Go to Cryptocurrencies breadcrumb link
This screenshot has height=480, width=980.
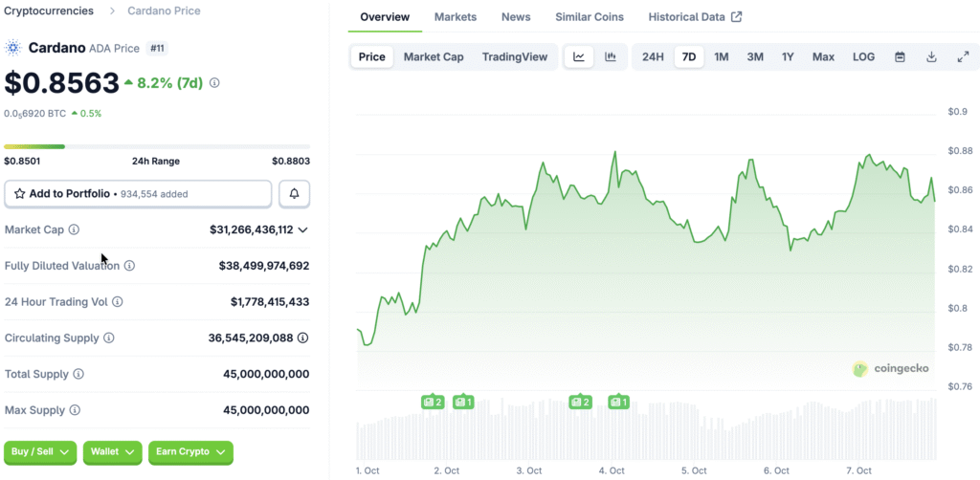click(49, 11)
